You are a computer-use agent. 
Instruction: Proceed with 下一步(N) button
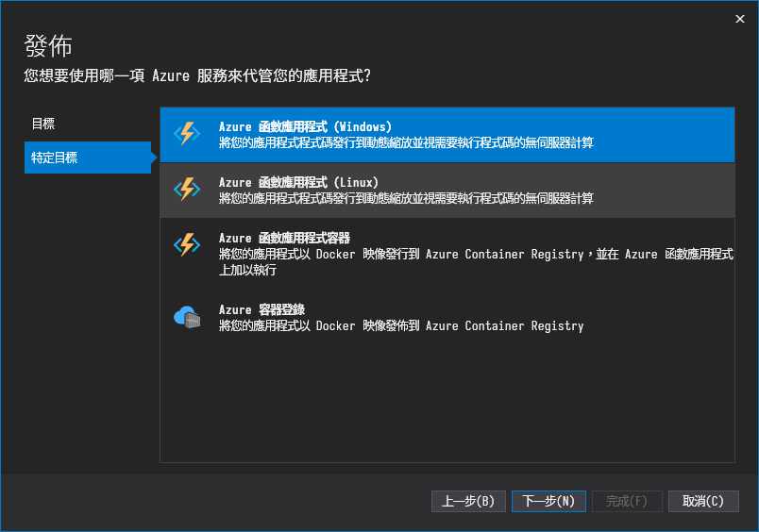point(548,501)
